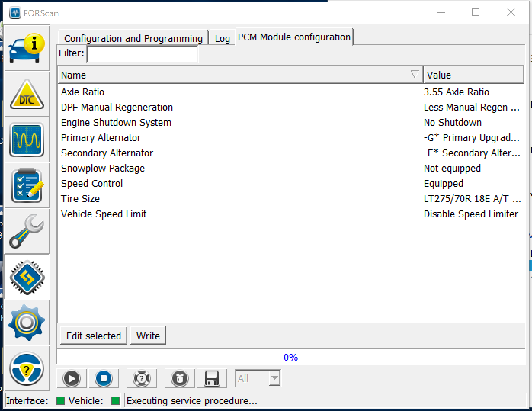The width and height of the screenshot is (532, 411).
Task: Open the tests checklist section
Action: [27, 186]
